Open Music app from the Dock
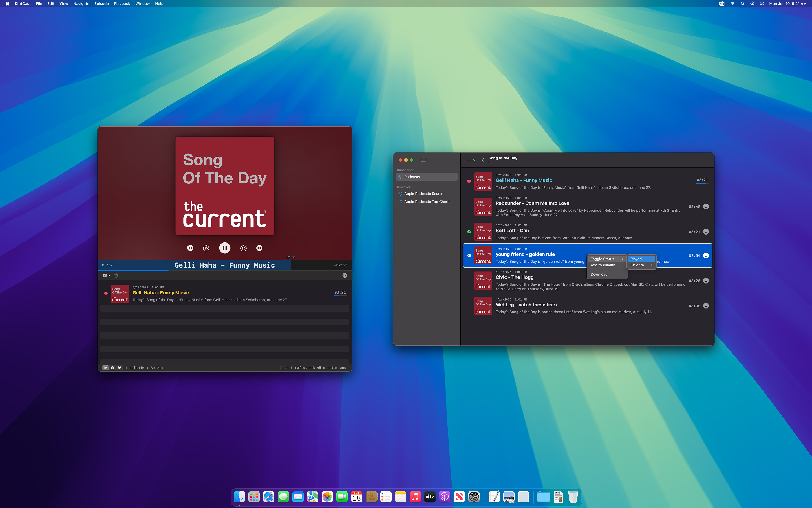Viewport: 812px width, 508px height. [x=415, y=497]
